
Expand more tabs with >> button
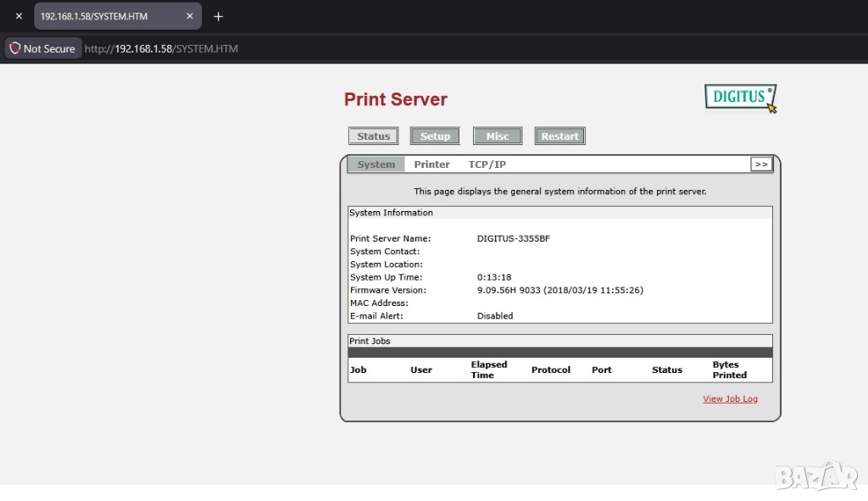(761, 164)
